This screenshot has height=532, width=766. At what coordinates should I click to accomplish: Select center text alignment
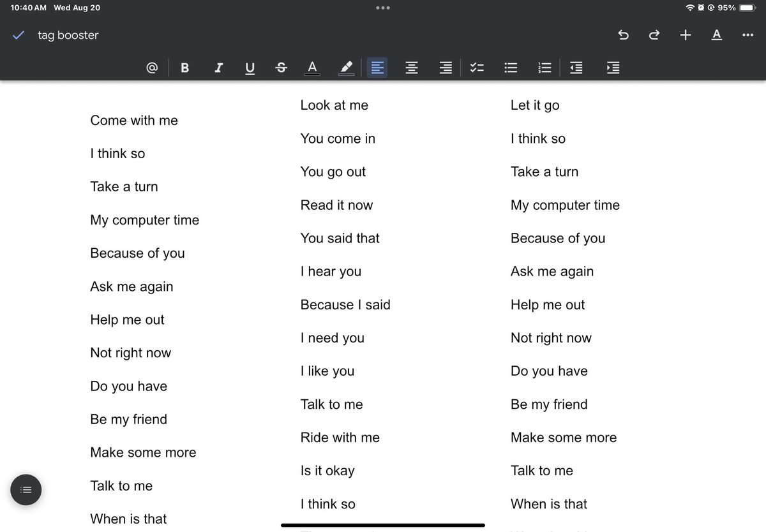(x=412, y=68)
